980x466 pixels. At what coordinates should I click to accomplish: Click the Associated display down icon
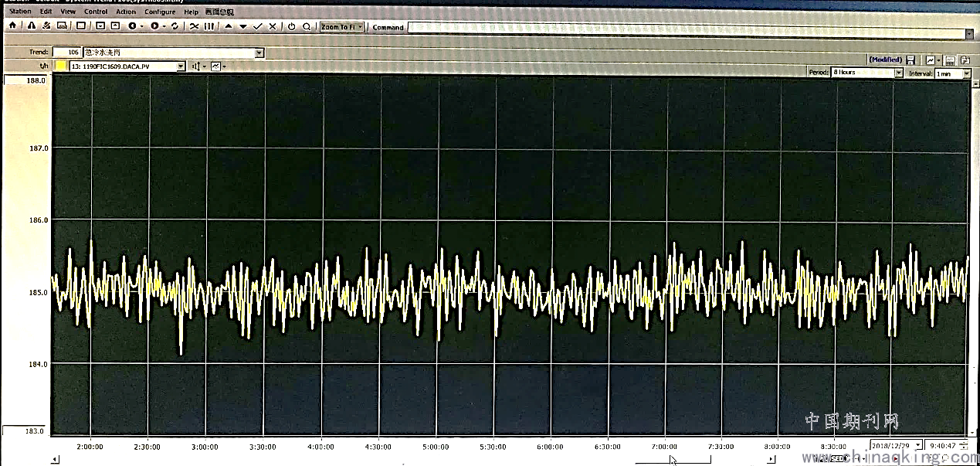click(x=100, y=26)
